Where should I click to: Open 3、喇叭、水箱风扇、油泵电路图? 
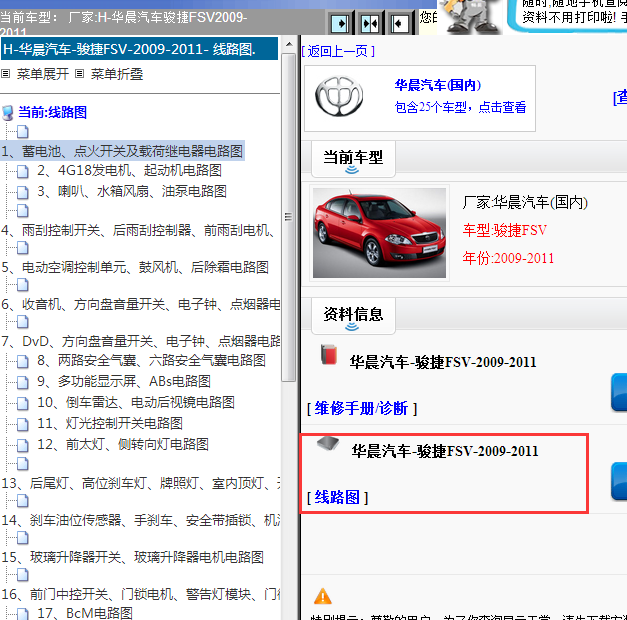coord(132,192)
